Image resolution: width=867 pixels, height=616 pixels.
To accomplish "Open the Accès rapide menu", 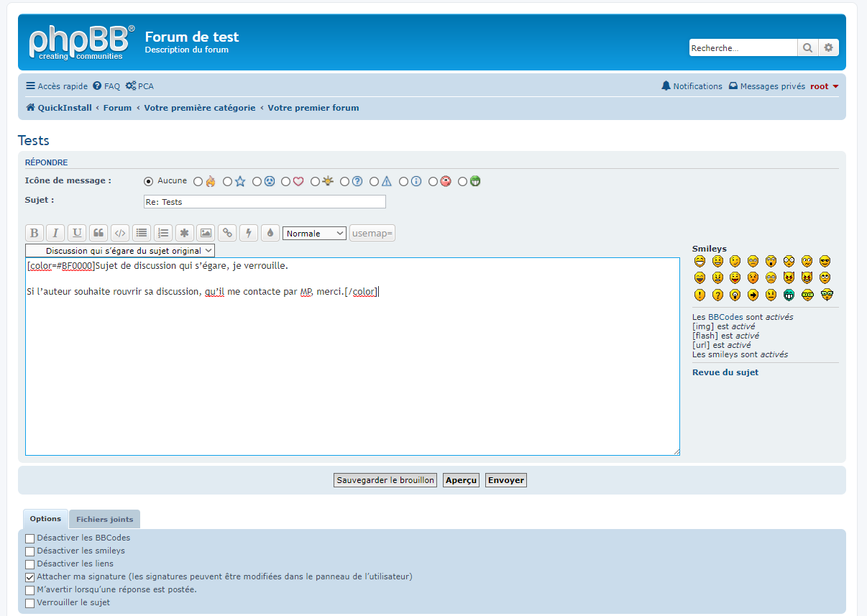I will [x=57, y=86].
